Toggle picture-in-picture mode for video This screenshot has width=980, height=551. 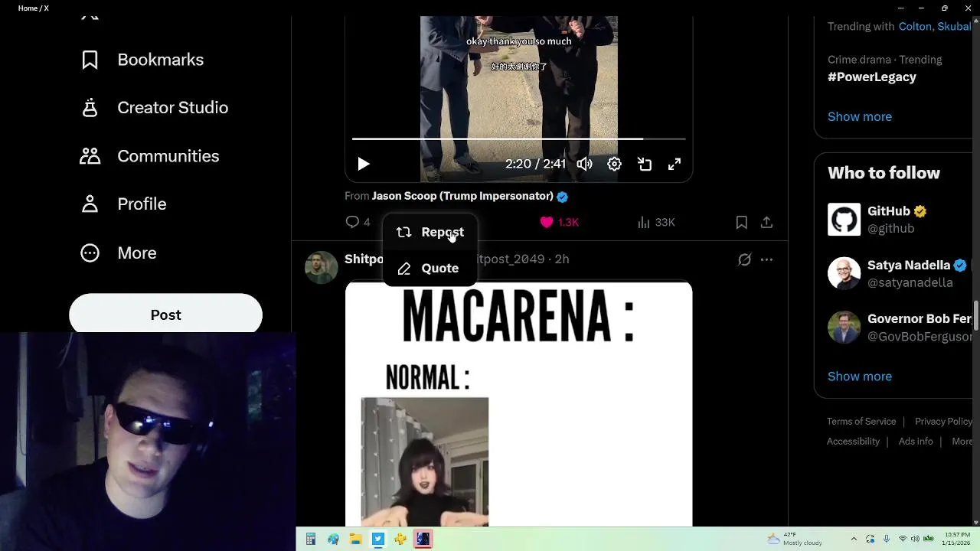point(645,164)
